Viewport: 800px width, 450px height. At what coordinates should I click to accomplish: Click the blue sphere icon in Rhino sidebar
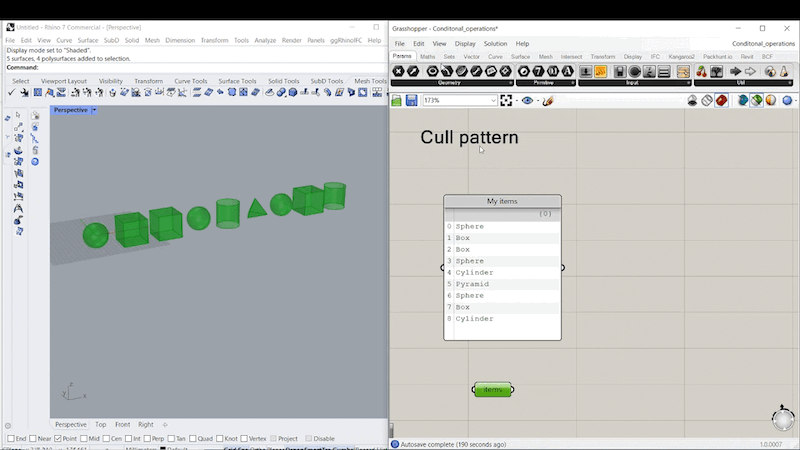coord(35,162)
